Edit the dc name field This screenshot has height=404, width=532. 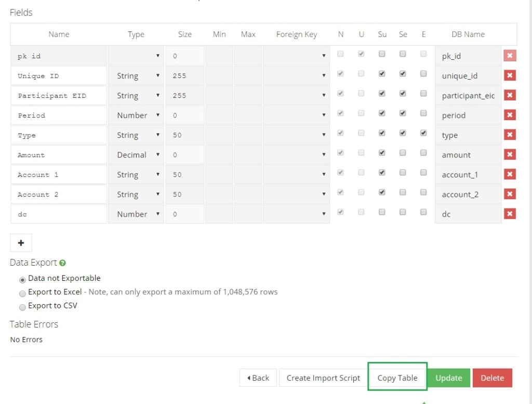[x=59, y=214]
